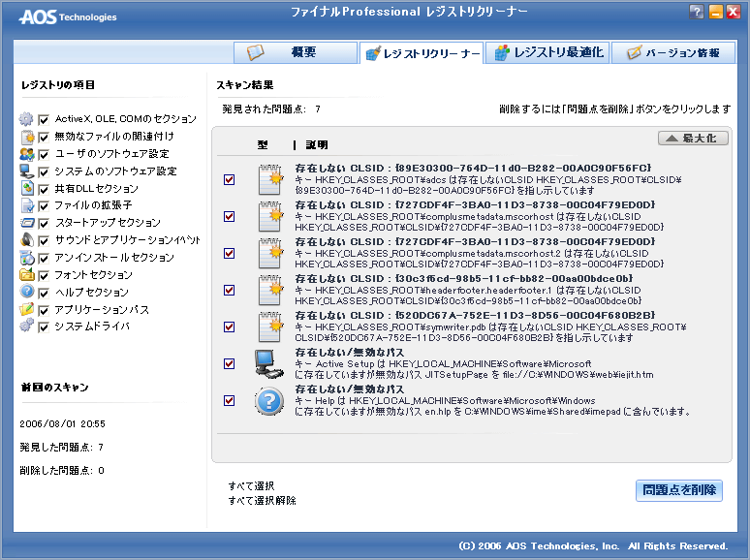Click the file extension document icon
The height and width of the screenshot is (560, 750).
pos(28,205)
